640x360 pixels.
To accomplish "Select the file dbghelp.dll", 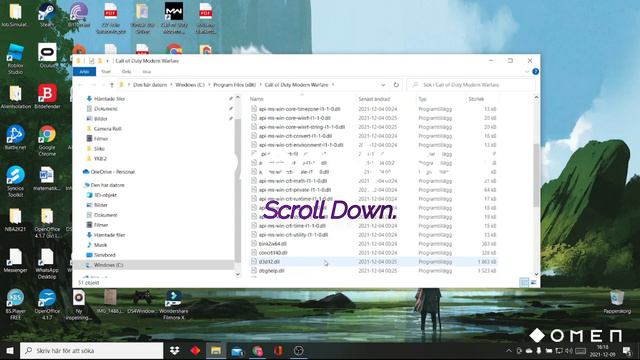I will point(271,271).
